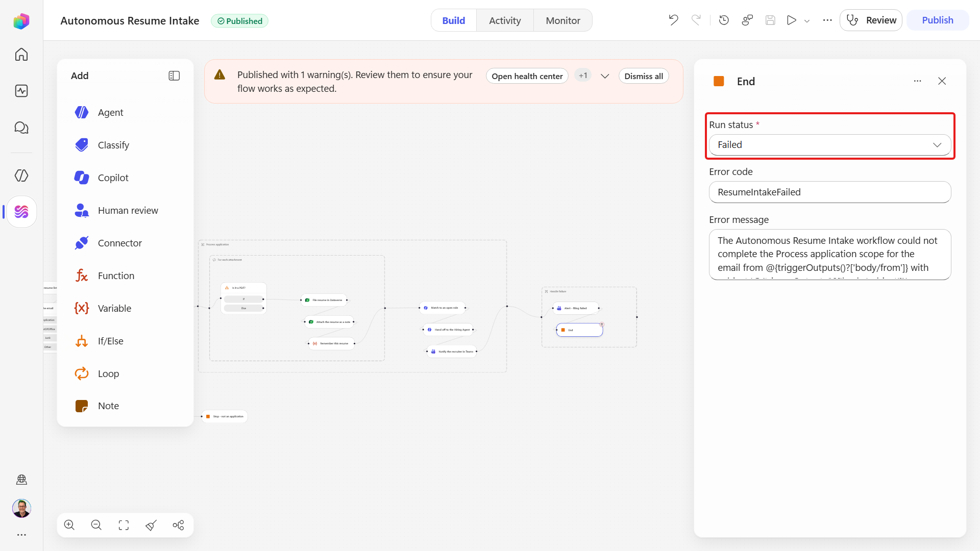
Task: Add a Loop node
Action: tap(125, 373)
